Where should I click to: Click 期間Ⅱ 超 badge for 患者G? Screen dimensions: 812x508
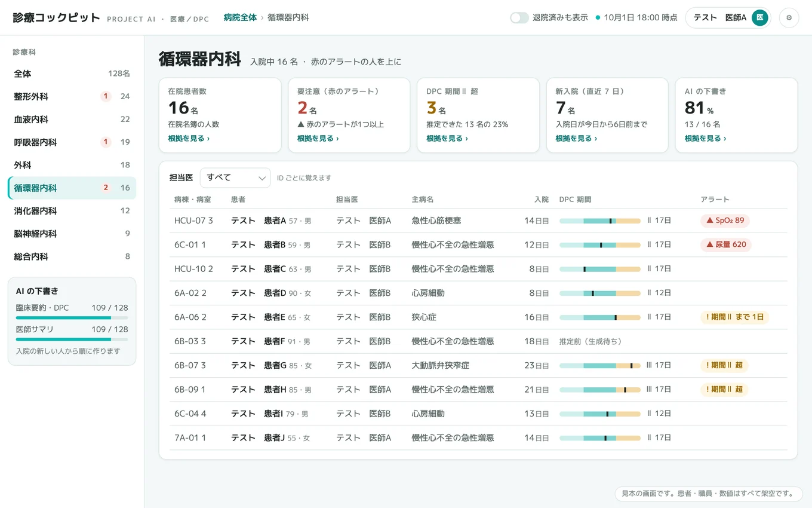tap(724, 365)
